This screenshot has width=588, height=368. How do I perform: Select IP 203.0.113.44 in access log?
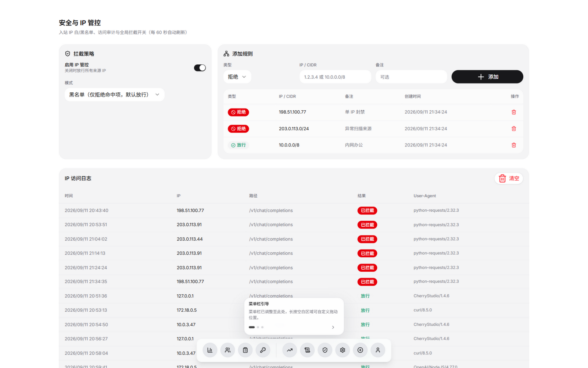tap(190, 239)
